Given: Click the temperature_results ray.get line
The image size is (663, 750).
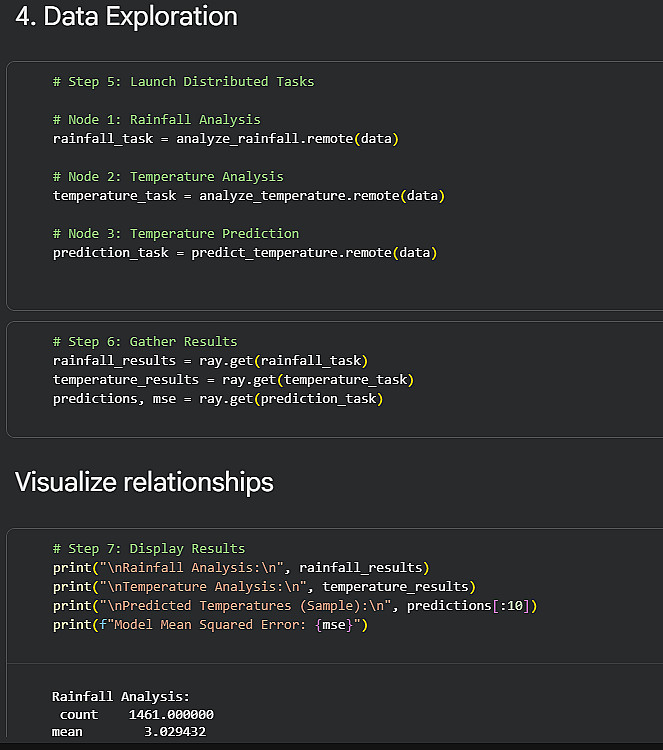Looking at the screenshot, I should click(x=233, y=379).
